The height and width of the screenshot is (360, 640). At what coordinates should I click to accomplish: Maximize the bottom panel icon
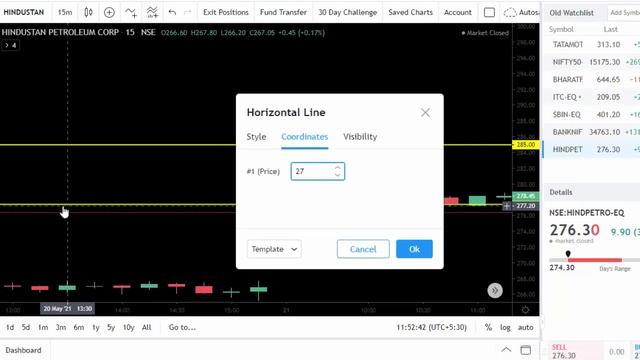pyautogui.click(x=526, y=350)
